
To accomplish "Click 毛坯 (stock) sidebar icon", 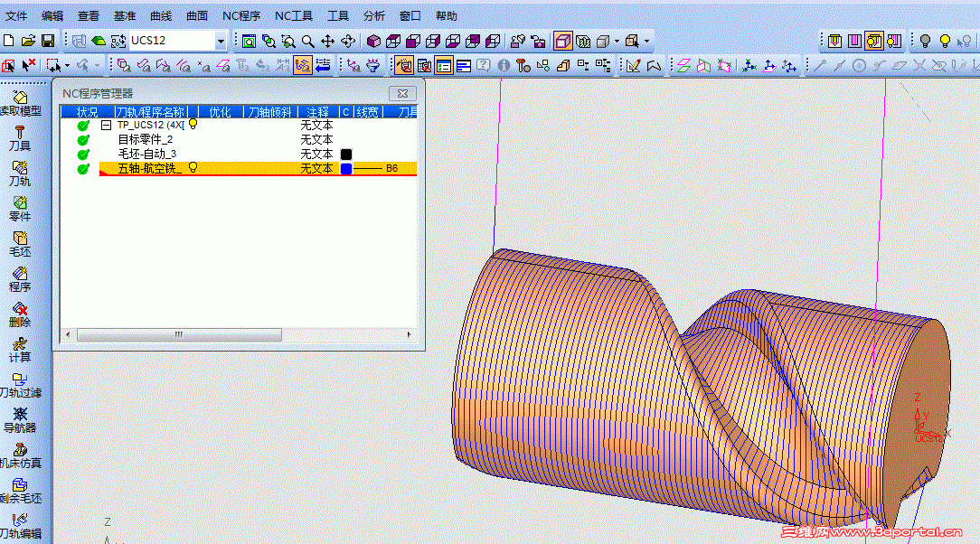I will point(20,244).
